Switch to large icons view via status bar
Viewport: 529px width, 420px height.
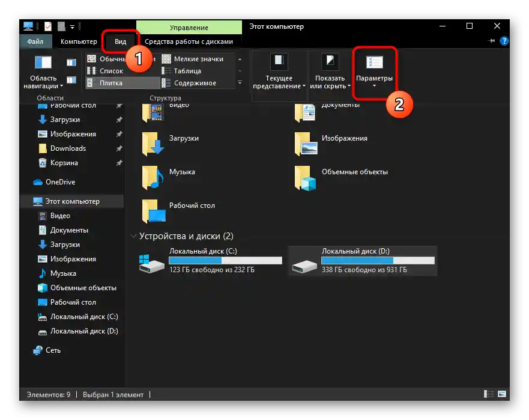(502, 394)
